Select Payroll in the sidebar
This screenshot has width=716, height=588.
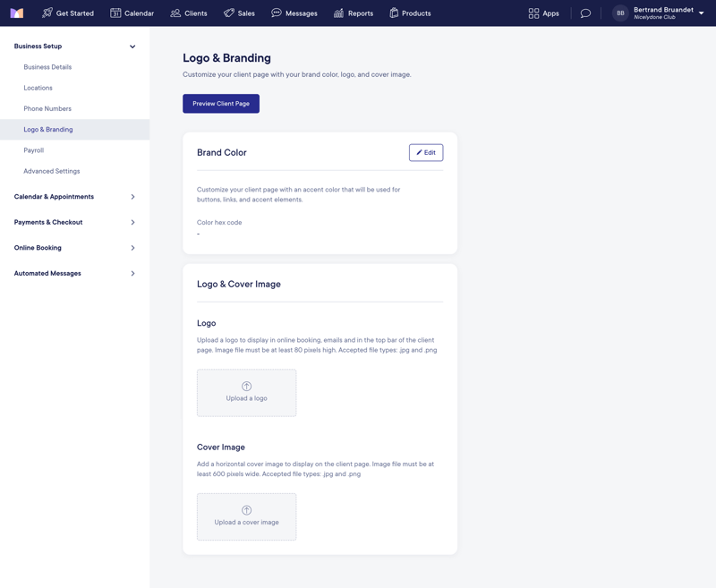point(33,150)
